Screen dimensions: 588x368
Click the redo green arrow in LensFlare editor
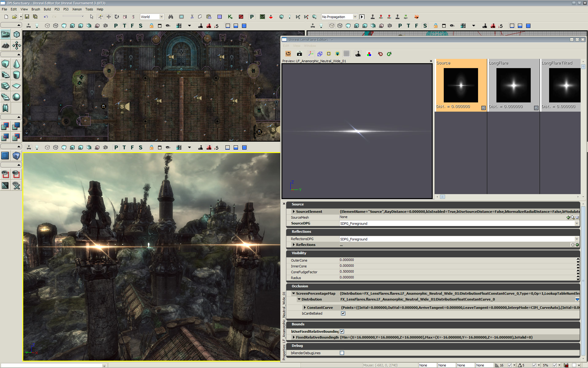[x=389, y=54]
